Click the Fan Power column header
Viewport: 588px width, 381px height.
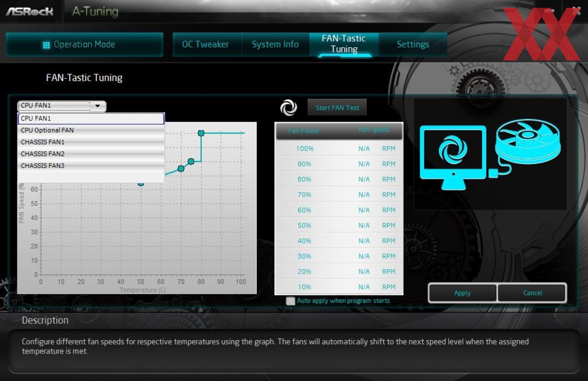click(304, 131)
